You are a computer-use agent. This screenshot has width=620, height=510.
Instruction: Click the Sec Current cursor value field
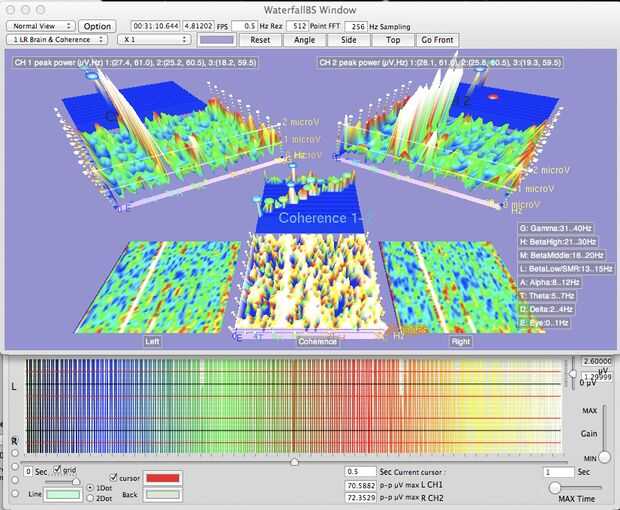(x=361, y=472)
